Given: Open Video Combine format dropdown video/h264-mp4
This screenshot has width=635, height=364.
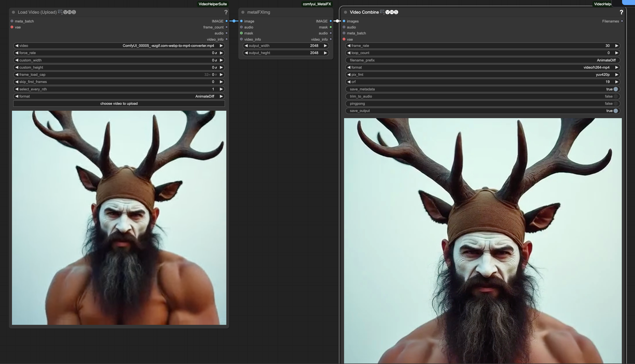Looking at the screenshot, I should [482, 67].
